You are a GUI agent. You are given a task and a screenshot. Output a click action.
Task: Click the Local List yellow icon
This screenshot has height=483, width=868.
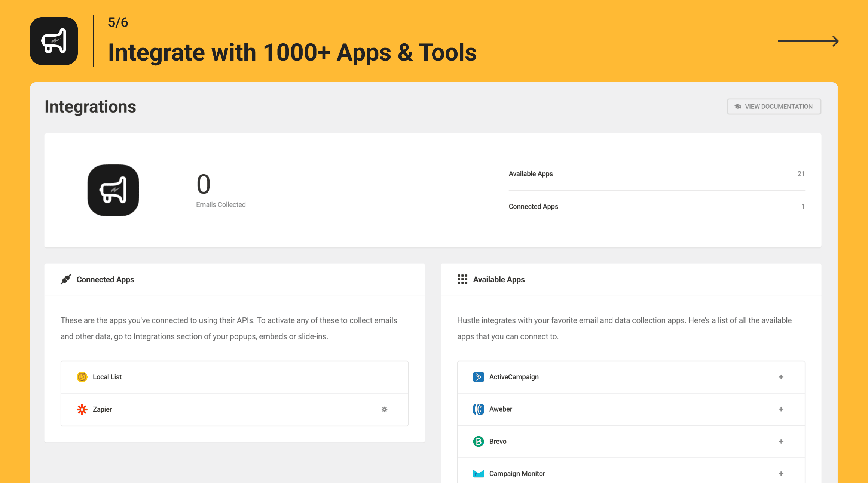[82, 377]
